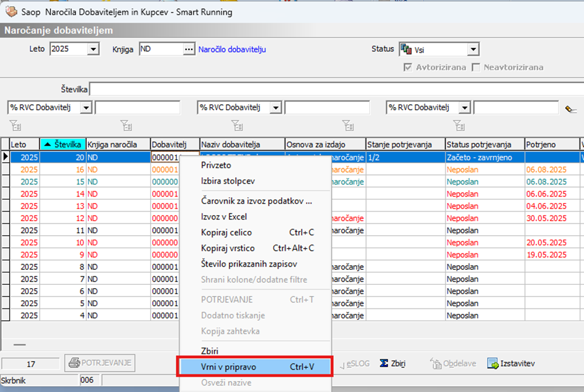Click the Status icon next to Vsi
This screenshot has height=392, width=584.
point(406,49)
